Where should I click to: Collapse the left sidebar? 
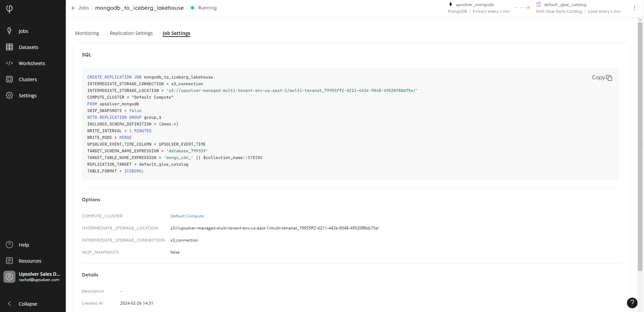(x=9, y=304)
